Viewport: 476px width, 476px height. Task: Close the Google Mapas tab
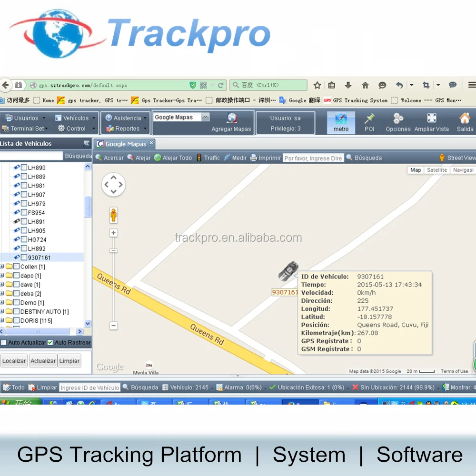(x=151, y=143)
